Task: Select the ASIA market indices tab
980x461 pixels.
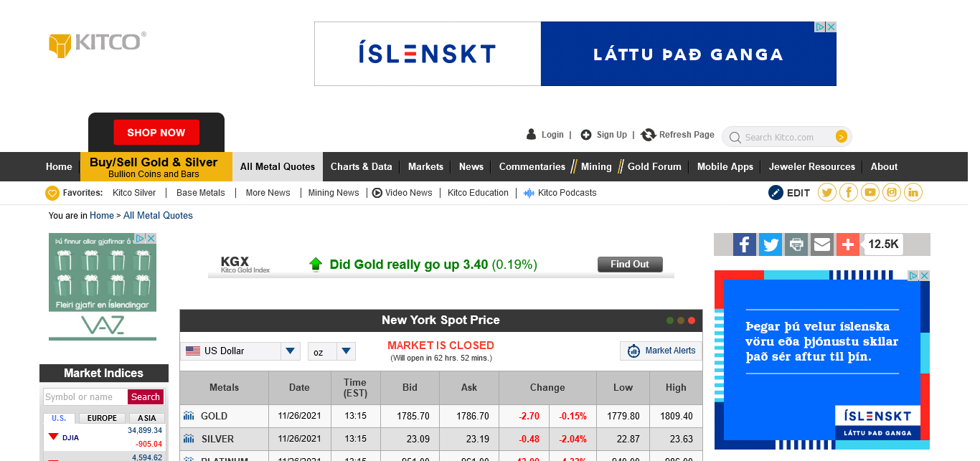Action: (147, 418)
